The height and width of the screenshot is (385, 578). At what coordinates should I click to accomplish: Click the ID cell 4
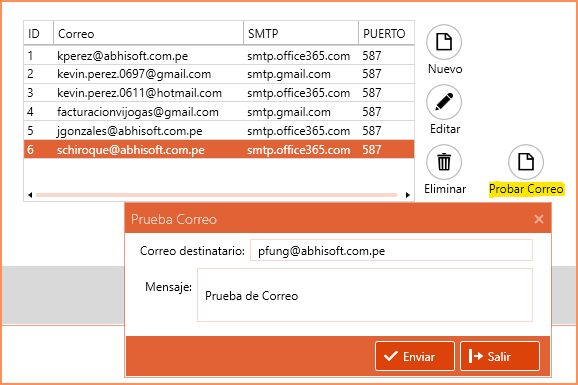click(x=30, y=112)
